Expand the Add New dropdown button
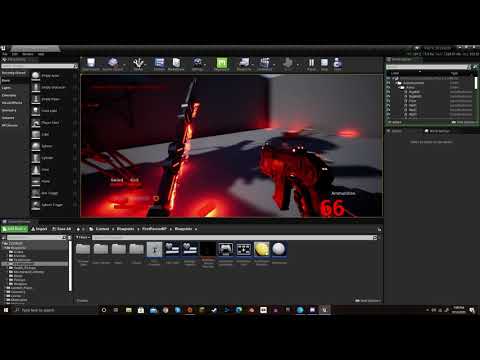Image resolution: width=480 pixels, height=360 pixels. [14, 229]
